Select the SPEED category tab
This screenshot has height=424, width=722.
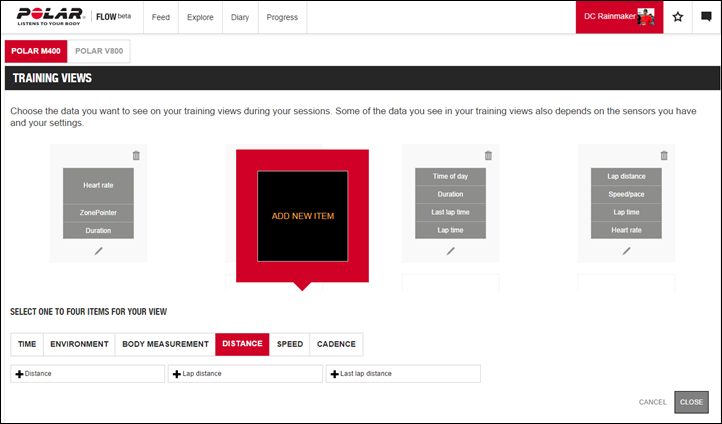[x=290, y=344]
